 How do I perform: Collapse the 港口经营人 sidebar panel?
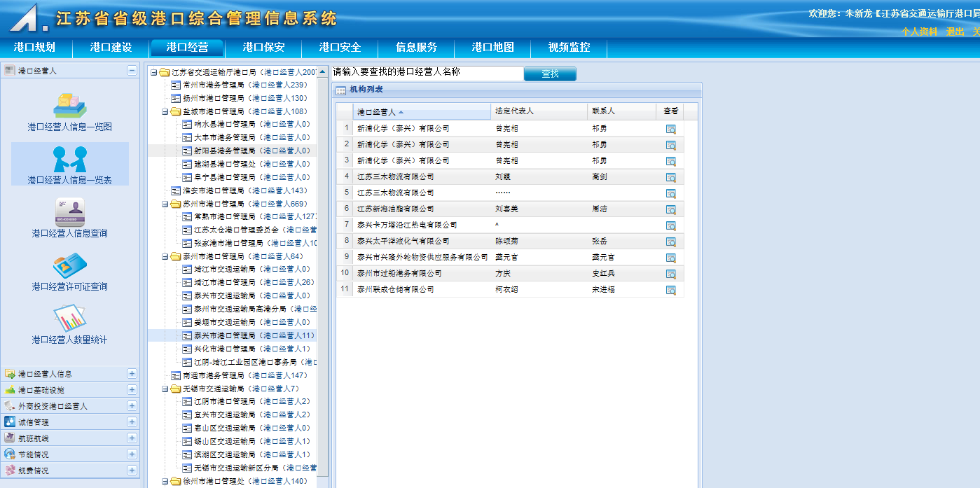tap(132, 71)
